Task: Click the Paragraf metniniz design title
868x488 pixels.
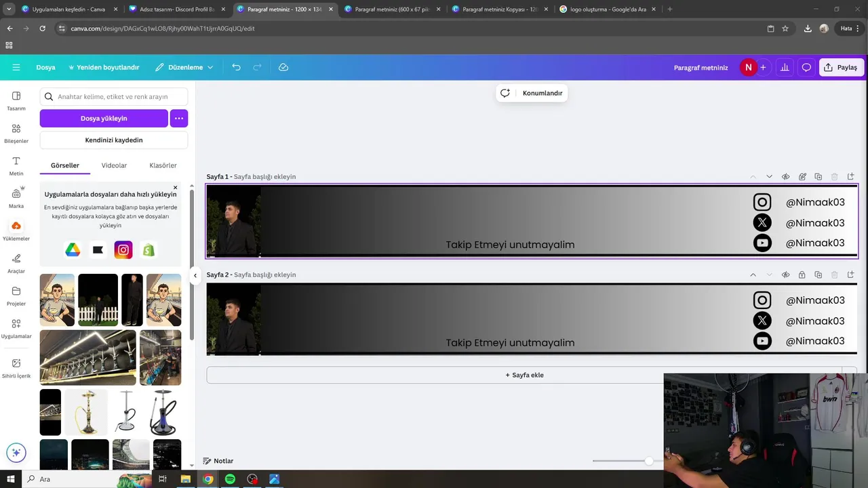Action: 701,67
